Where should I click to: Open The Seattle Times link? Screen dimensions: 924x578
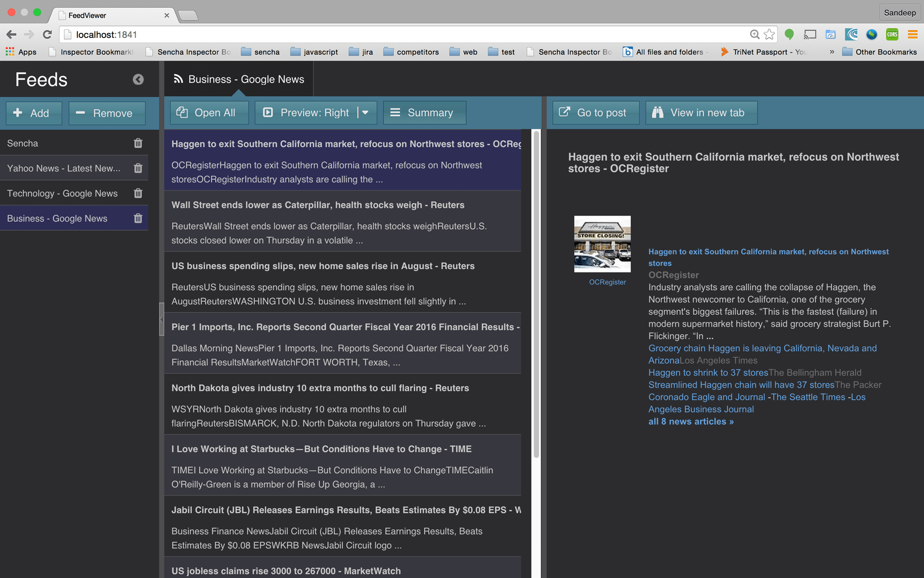click(808, 397)
